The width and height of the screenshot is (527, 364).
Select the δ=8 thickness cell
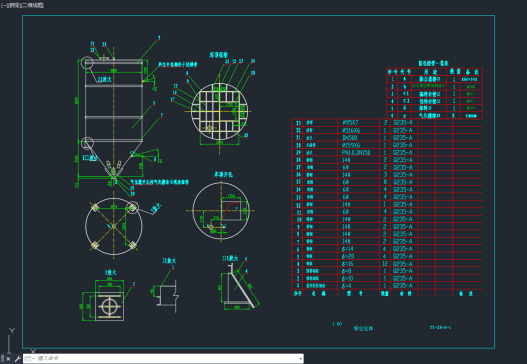(x=347, y=271)
